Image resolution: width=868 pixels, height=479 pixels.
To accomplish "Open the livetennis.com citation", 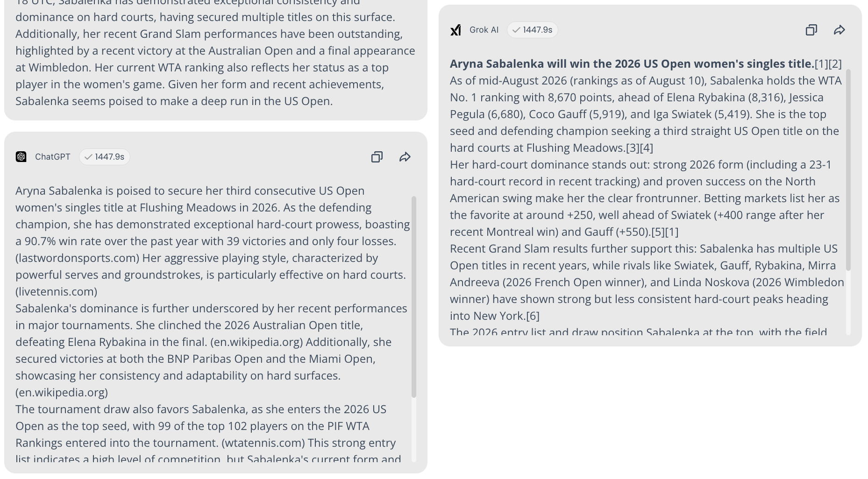I will tap(56, 292).
